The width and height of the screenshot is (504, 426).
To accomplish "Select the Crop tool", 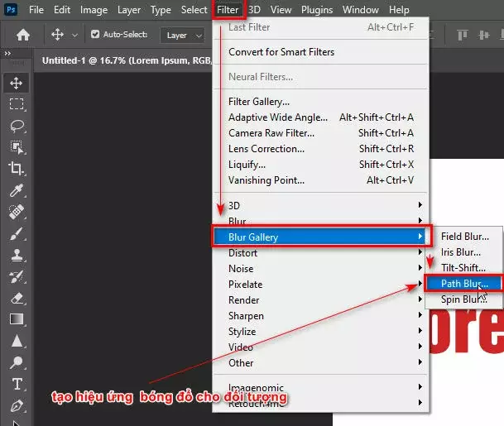I will tap(16, 169).
